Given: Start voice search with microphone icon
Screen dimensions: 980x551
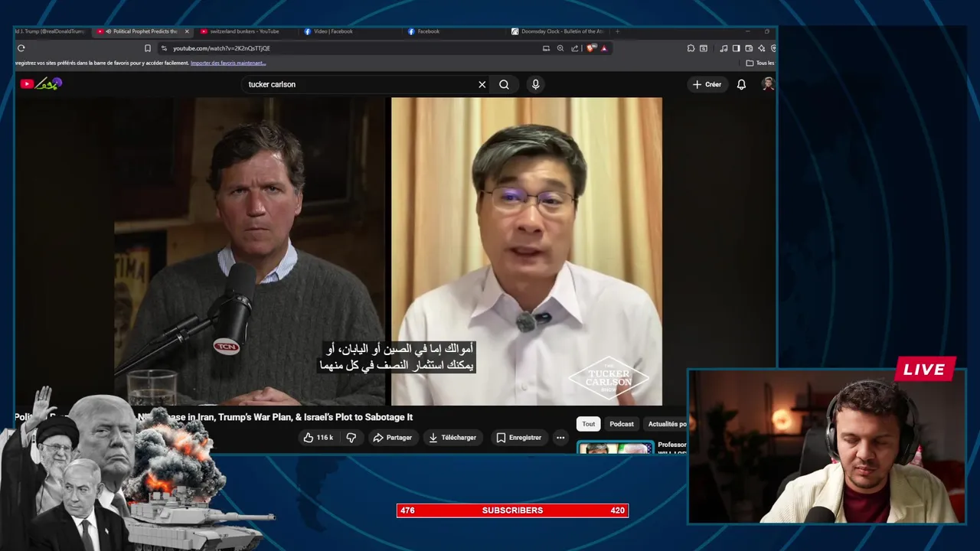Looking at the screenshot, I should tap(535, 84).
